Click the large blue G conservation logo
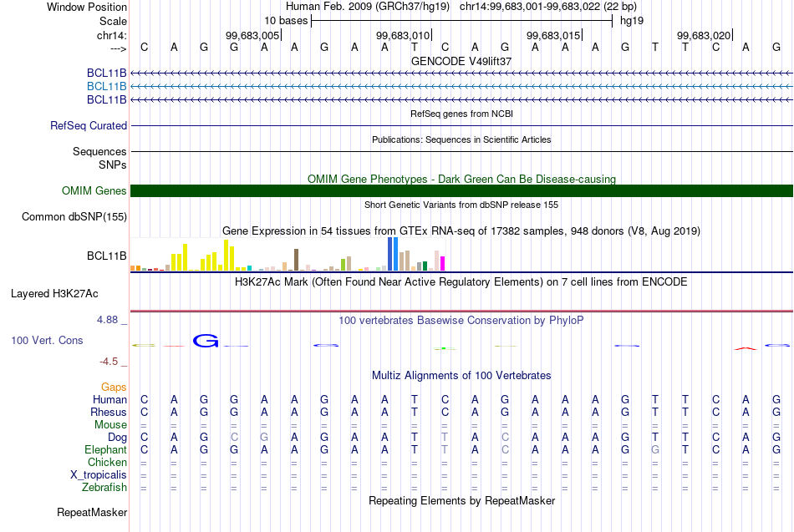 206,341
